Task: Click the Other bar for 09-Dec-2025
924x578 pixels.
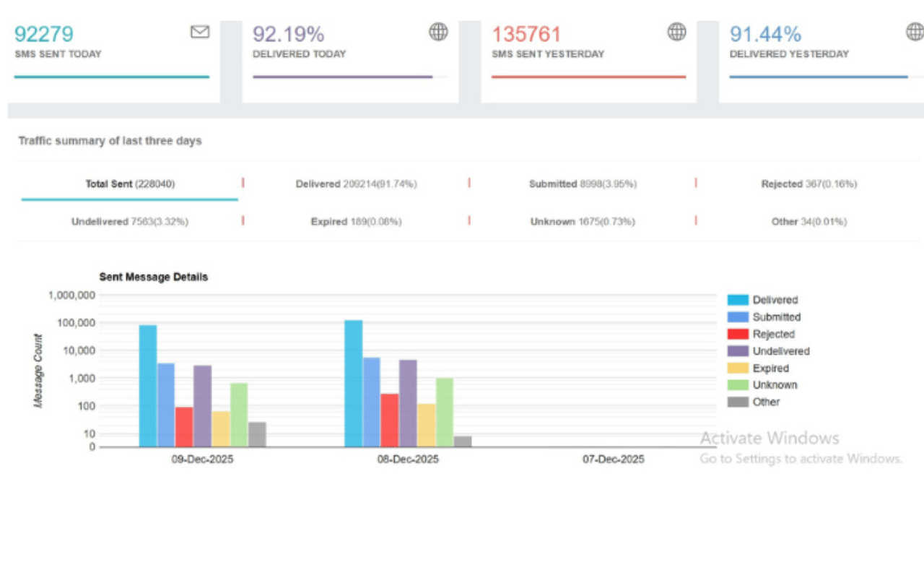Action: 257,434
